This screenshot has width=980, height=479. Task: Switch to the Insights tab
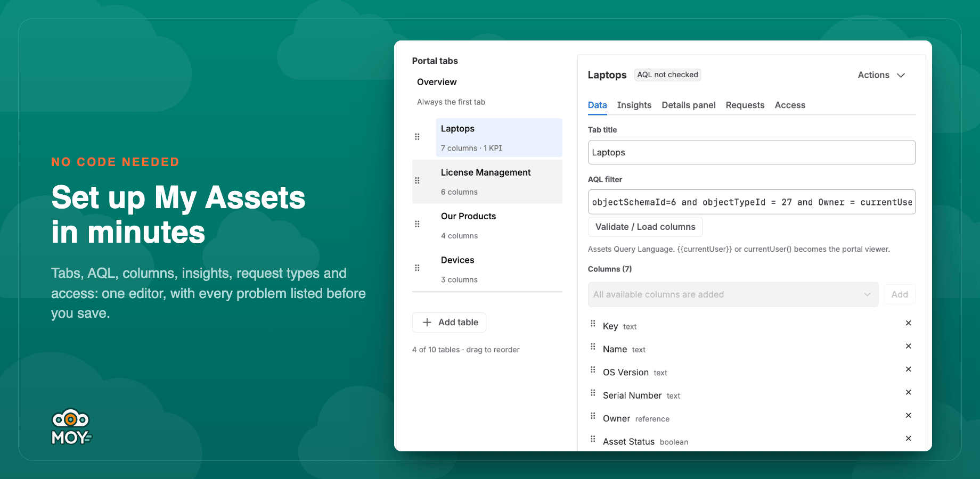click(x=634, y=105)
